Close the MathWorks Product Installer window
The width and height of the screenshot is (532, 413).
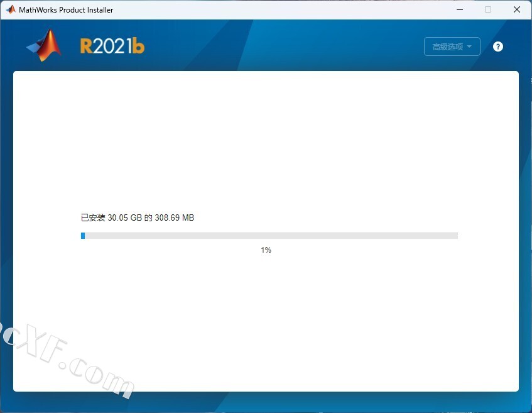point(517,9)
